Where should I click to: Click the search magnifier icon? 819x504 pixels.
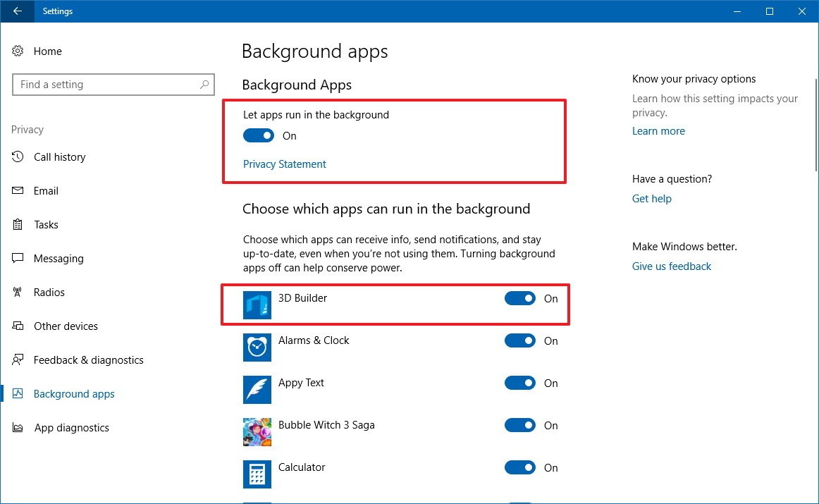204,85
